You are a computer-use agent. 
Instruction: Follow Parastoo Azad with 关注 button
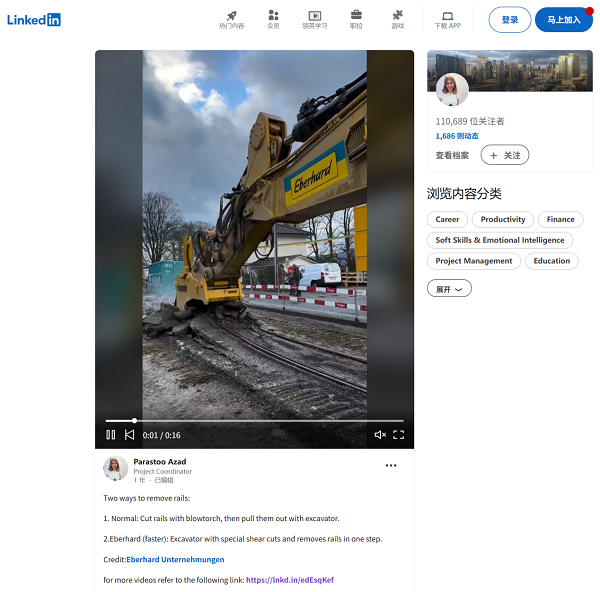click(x=505, y=155)
